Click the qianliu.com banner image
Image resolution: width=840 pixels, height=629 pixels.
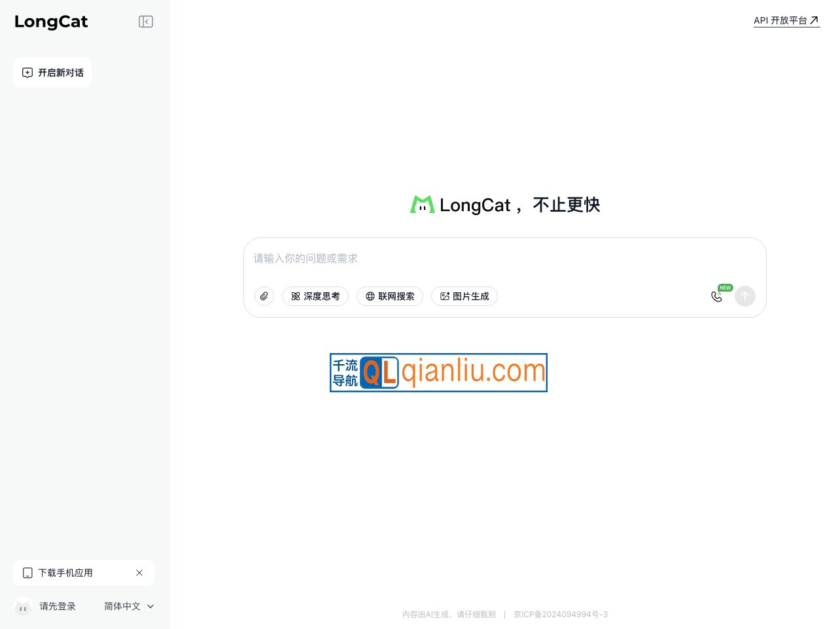(438, 372)
